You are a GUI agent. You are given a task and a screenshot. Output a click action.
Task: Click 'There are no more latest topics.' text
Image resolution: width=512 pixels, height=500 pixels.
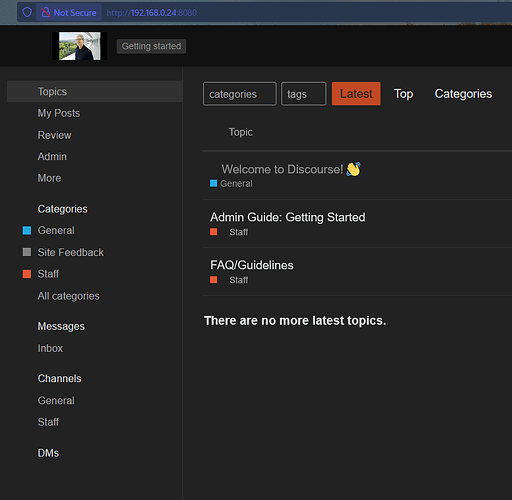295,321
